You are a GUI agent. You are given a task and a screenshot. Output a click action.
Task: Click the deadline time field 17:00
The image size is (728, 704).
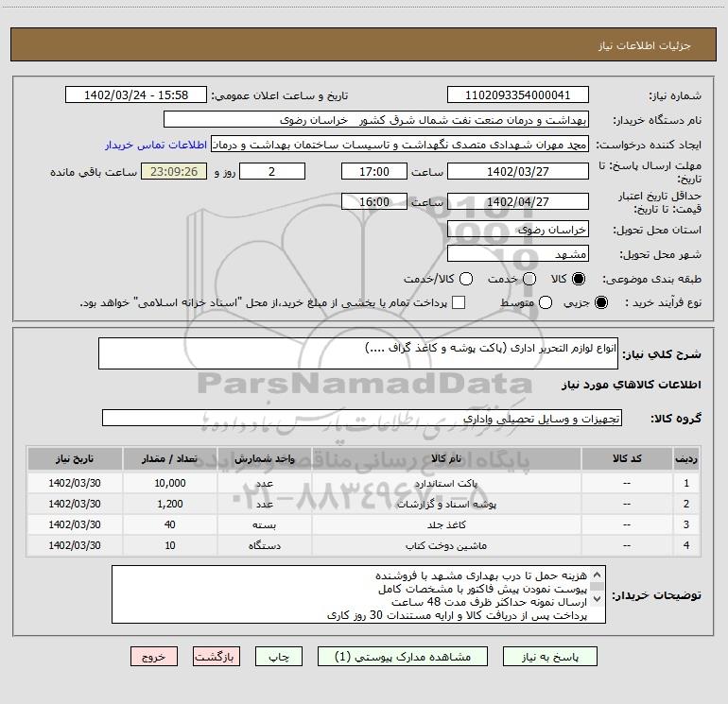(x=374, y=171)
